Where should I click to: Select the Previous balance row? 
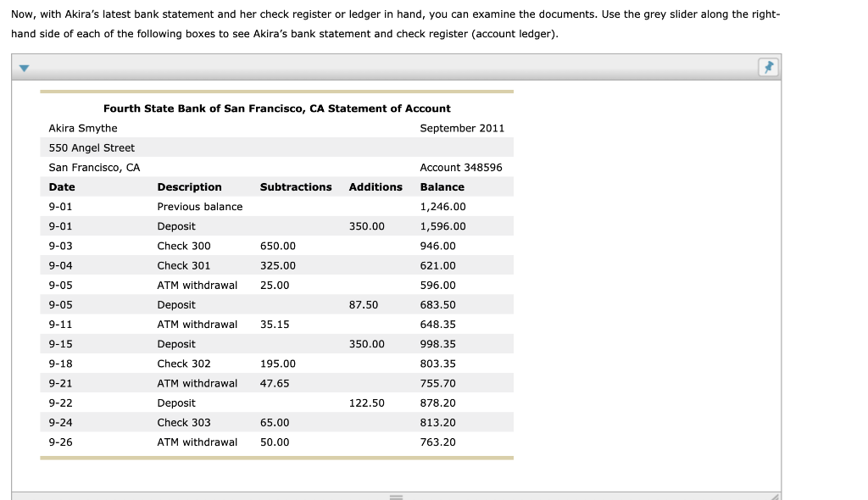pyautogui.click(x=199, y=206)
